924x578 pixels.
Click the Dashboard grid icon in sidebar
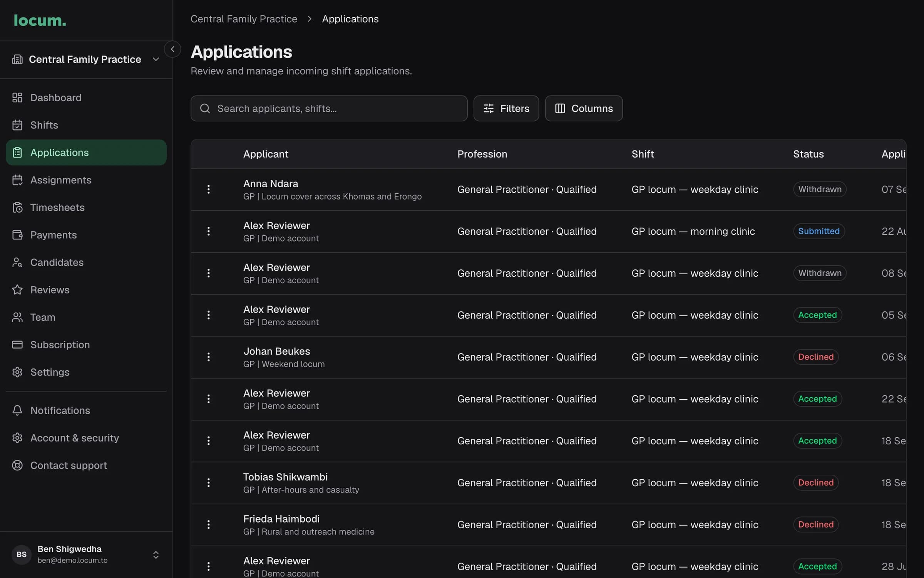(x=17, y=97)
